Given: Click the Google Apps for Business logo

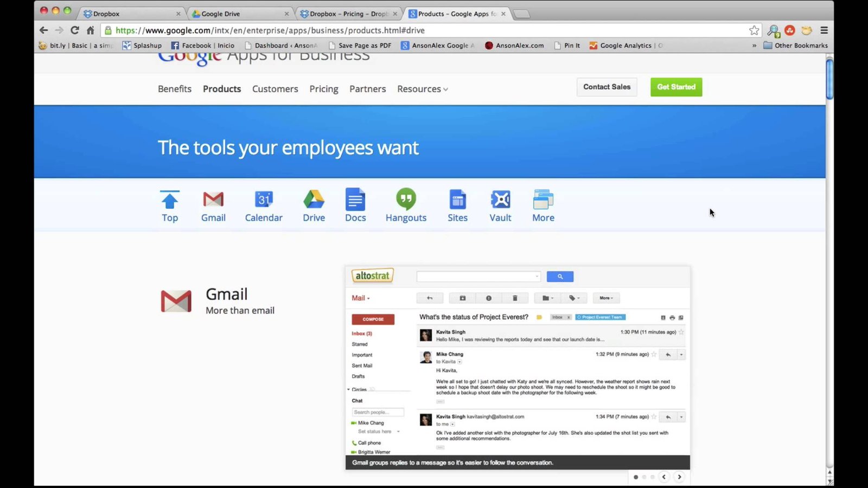Looking at the screenshot, I should tap(264, 57).
